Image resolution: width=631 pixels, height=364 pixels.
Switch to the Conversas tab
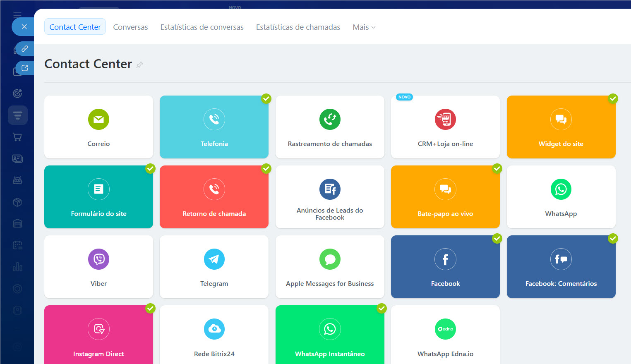click(x=130, y=27)
